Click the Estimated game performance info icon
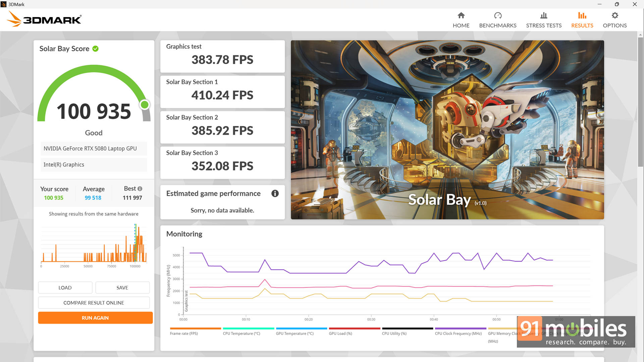Viewport: 644px width, 362px height. 275,193
